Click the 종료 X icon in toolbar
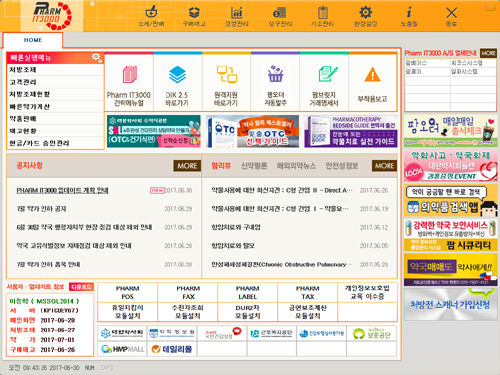Screen dimensions: 500x375 point(451,16)
